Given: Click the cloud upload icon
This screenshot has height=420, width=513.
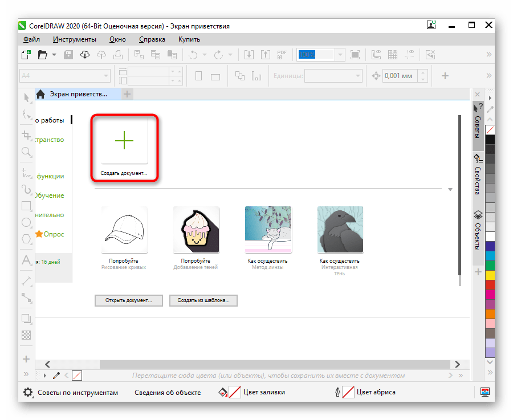Looking at the screenshot, I should click(x=101, y=55).
